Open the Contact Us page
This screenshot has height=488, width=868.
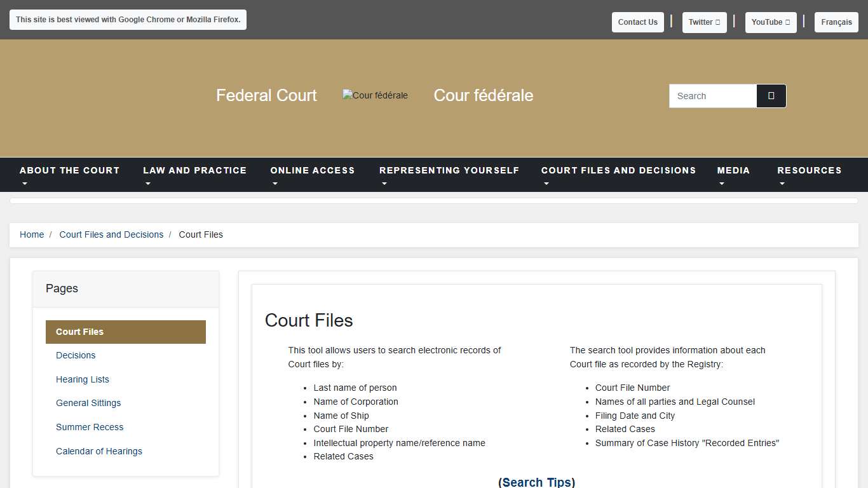click(637, 22)
